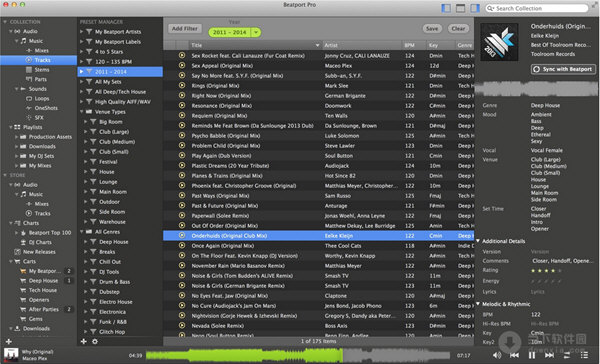The image size is (600, 364).
Task: Collapse the Venue Types preset folder
Action: (82, 112)
